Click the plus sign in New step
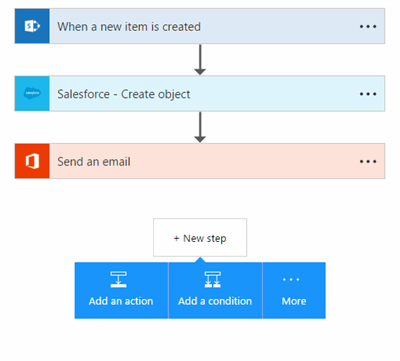The image size is (400, 361). pyautogui.click(x=176, y=238)
